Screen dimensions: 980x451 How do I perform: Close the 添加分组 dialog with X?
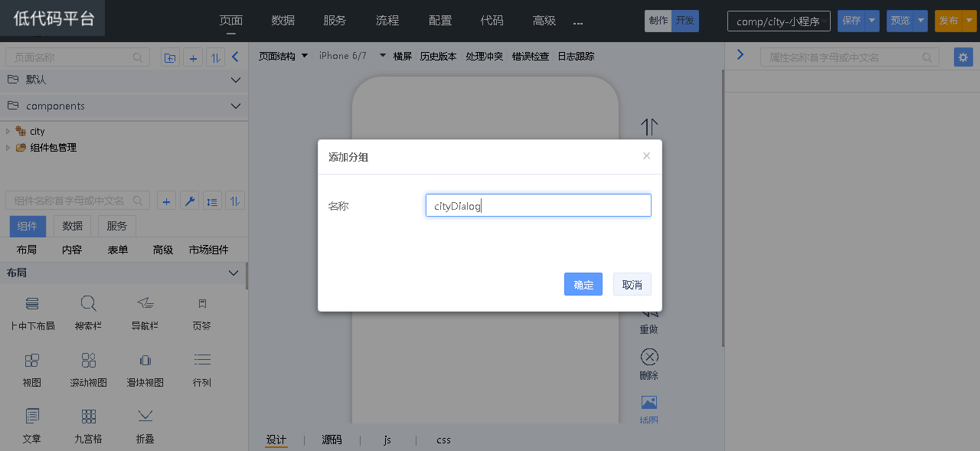pyautogui.click(x=646, y=156)
